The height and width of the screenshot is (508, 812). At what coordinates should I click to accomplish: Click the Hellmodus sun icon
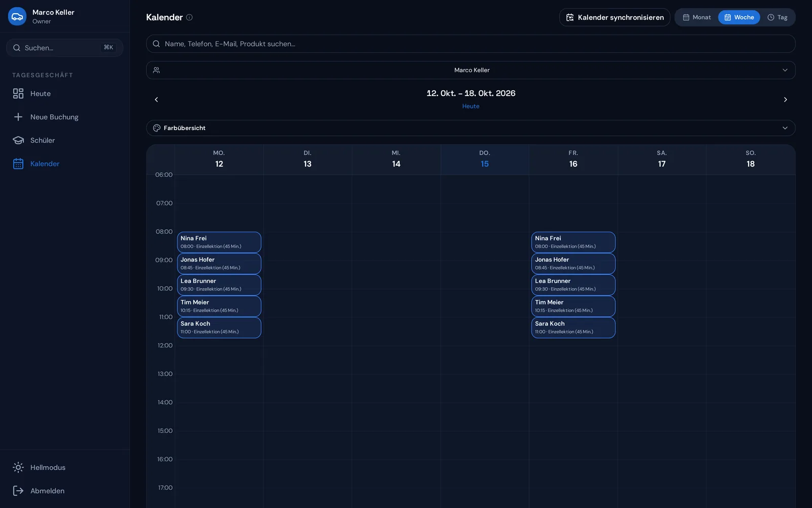[x=18, y=467]
